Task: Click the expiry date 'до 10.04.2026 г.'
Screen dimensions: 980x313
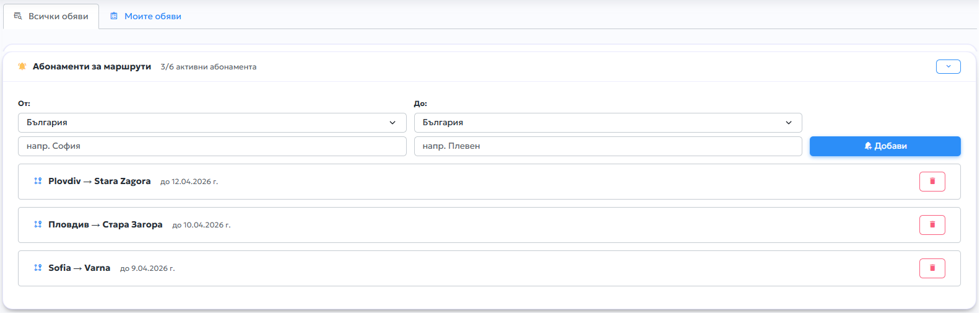Action: (x=201, y=225)
